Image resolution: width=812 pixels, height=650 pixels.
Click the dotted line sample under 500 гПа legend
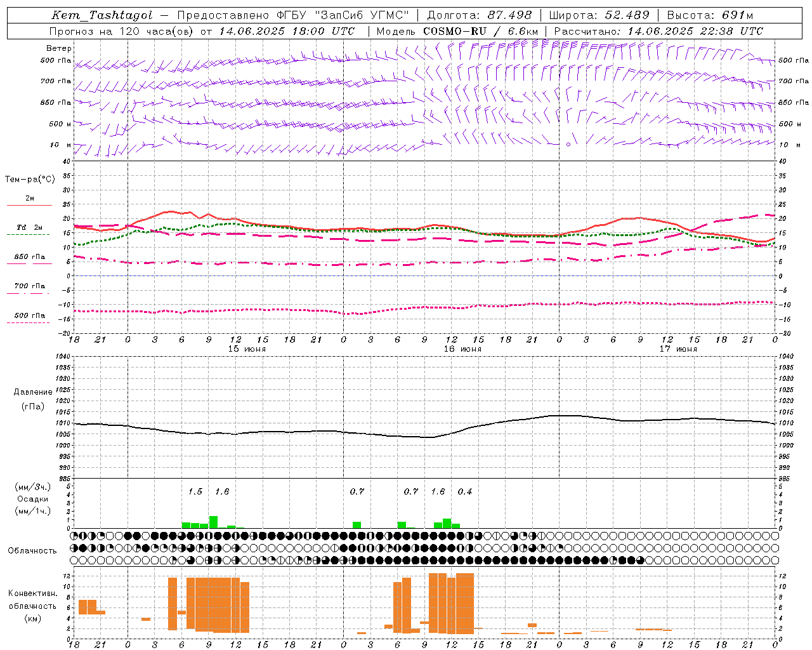click(28, 322)
